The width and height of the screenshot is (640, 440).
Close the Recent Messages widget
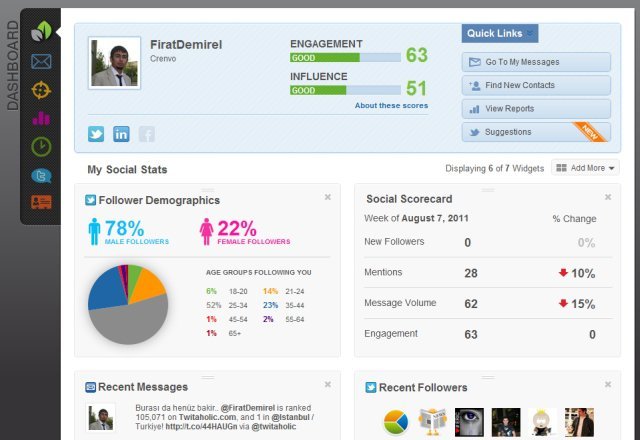coord(327,384)
